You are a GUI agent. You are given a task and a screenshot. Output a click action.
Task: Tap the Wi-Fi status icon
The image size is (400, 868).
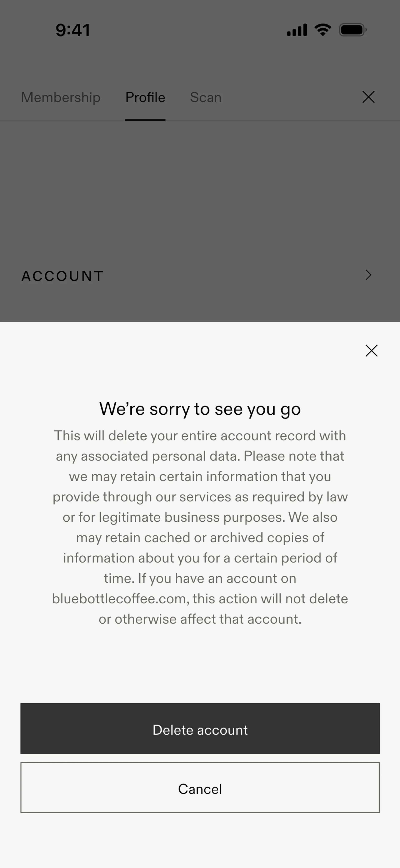[322, 30]
